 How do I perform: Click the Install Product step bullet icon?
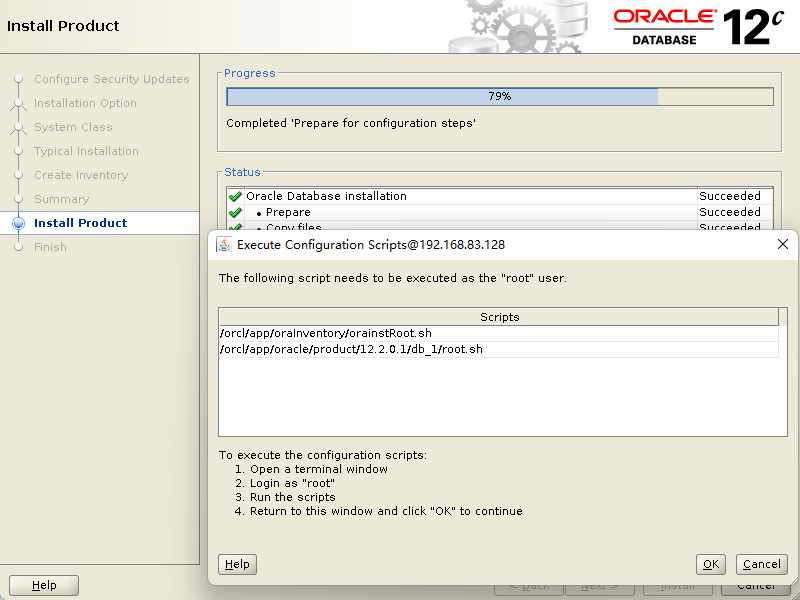pyautogui.click(x=18, y=223)
